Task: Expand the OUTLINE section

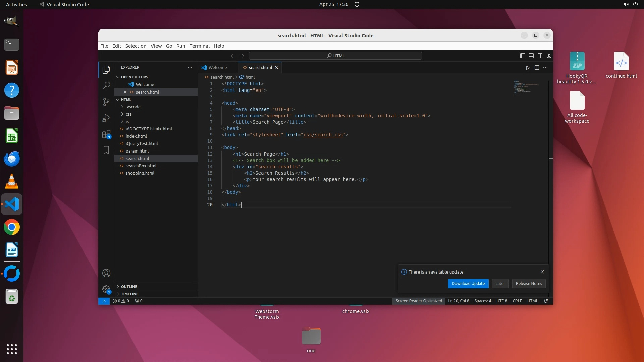Action: click(x=129, y=287)
